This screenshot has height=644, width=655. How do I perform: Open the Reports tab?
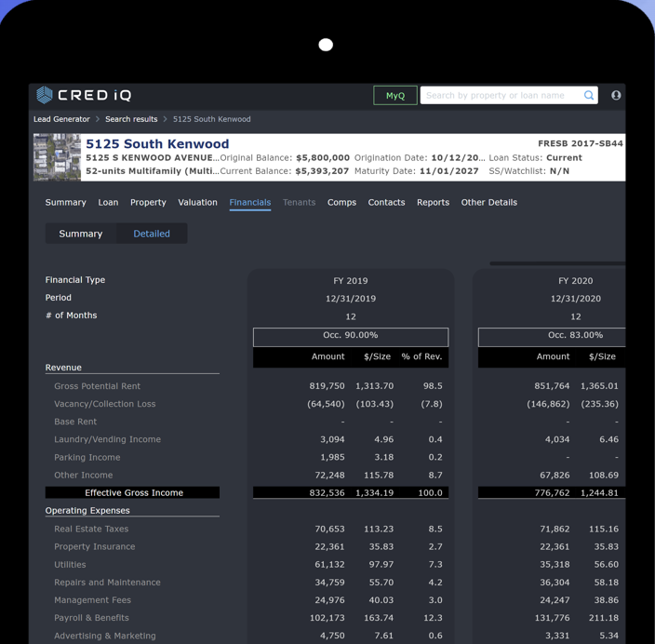pyautogui.click(x=433, y=202)
